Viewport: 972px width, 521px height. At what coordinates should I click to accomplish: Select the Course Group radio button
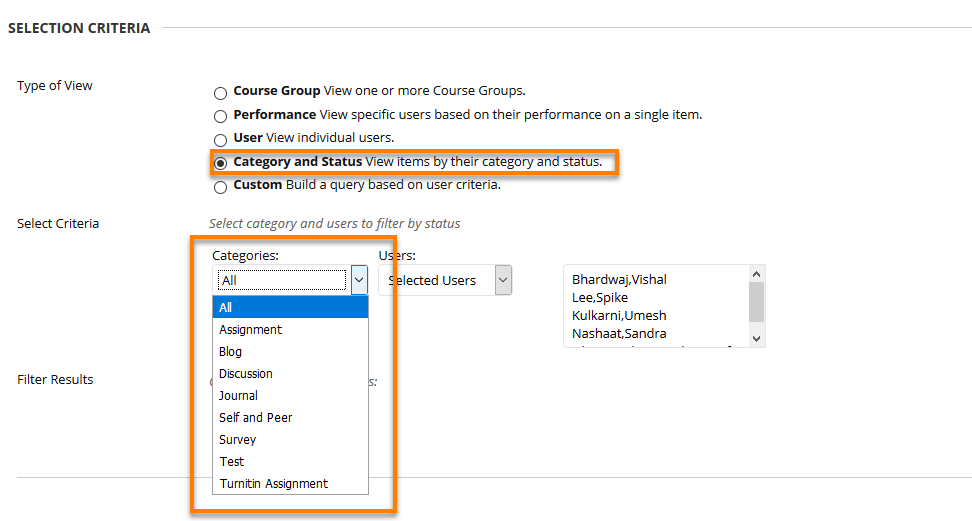coord(220,94)
